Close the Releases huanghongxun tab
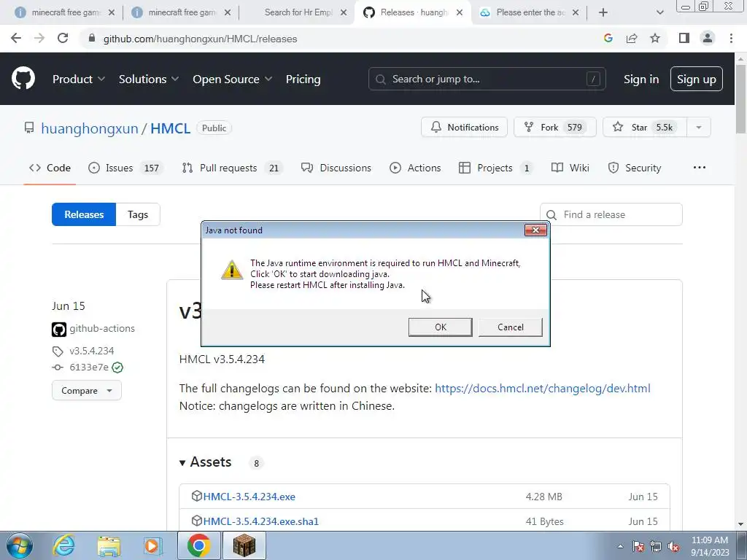The width and height of the screenshot is (747, 560). tap(460, 13)
